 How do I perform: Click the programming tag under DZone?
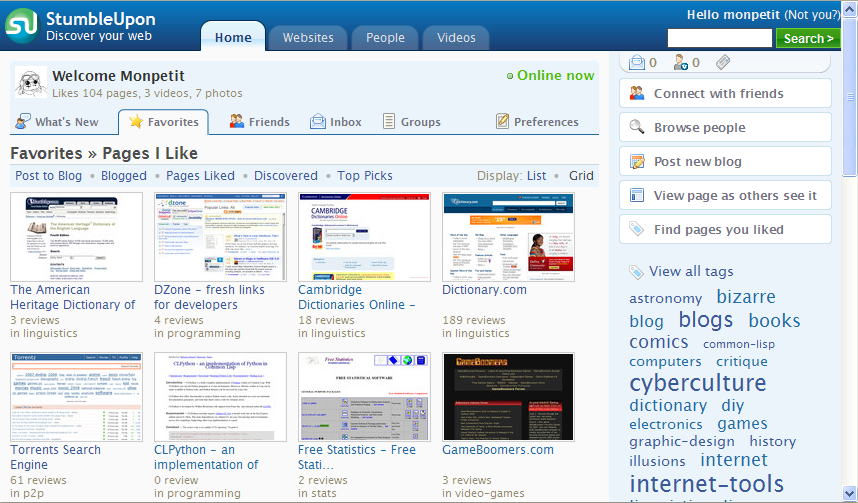pyautogui.click(x=204, y=333)
